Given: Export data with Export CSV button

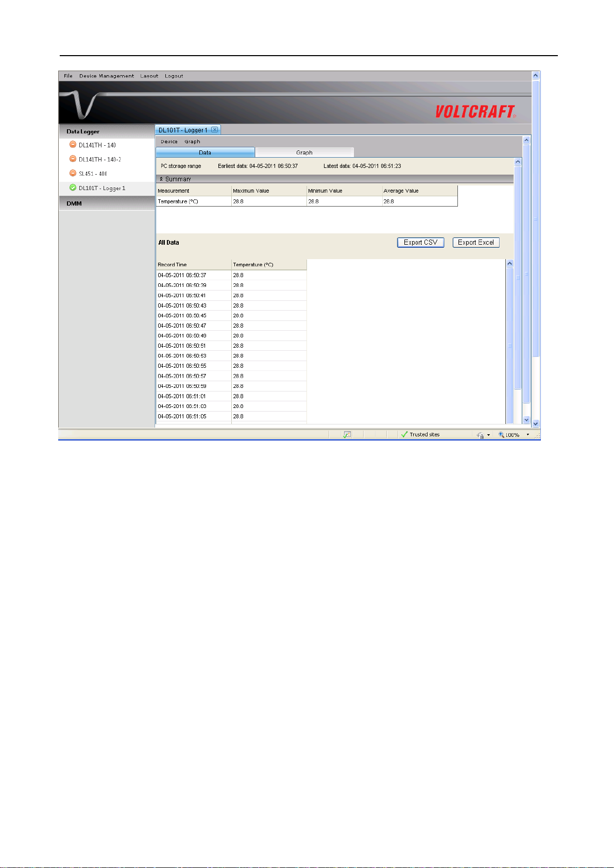Looking at the screenshot, I should point(421,243).
